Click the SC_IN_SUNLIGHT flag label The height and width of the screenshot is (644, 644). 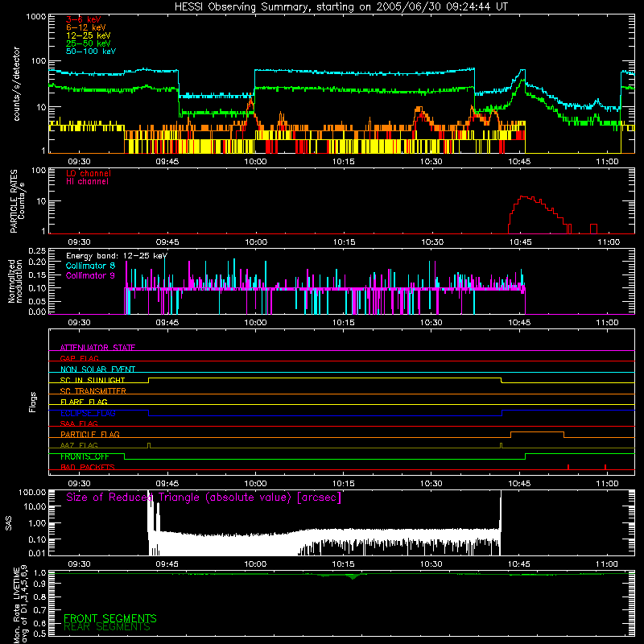point(93,380)
